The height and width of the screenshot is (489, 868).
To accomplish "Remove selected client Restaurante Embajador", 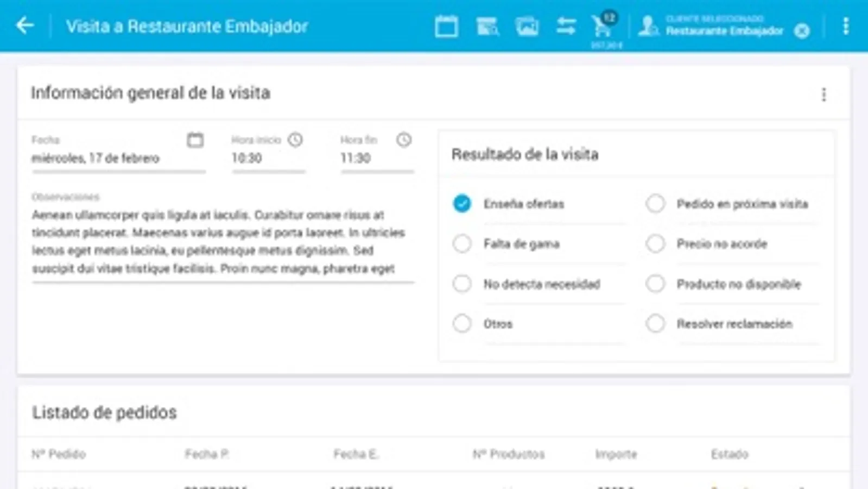I will [802, 31].
